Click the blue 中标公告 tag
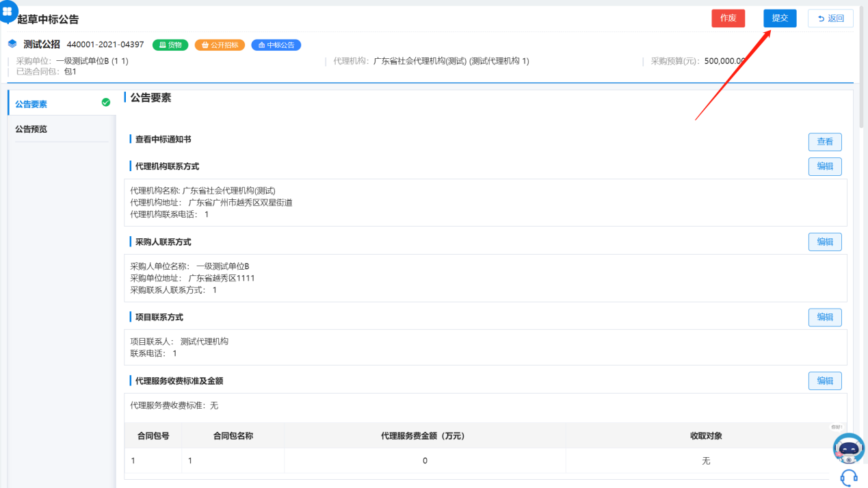The image size is (868, 488). (x=276, y=45)
